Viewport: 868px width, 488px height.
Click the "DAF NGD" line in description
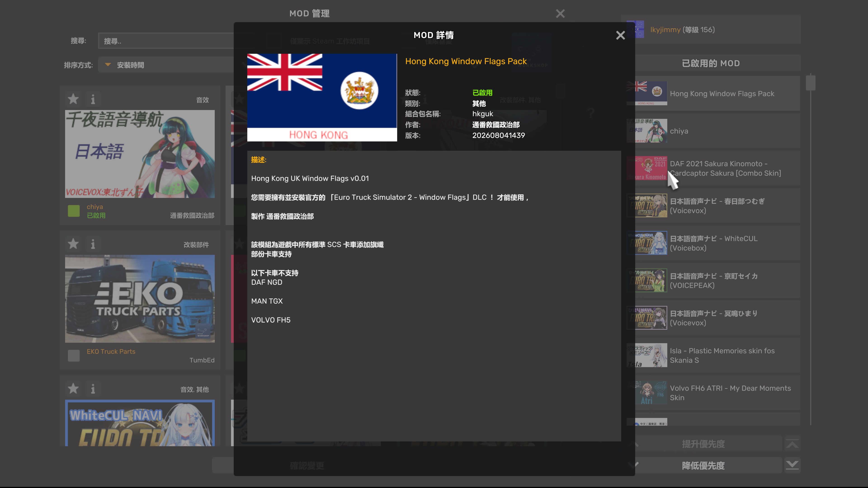coord(267,282)
